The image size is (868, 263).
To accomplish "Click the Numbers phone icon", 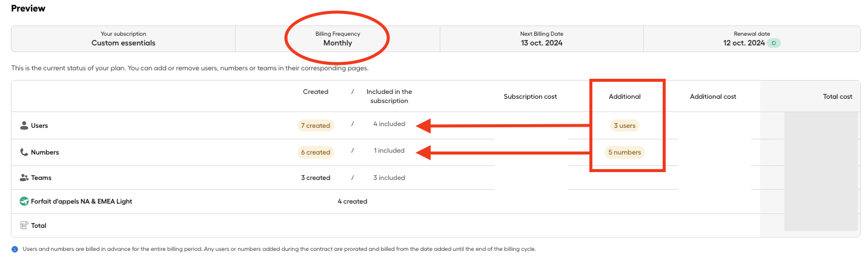I will coord(24,152).
